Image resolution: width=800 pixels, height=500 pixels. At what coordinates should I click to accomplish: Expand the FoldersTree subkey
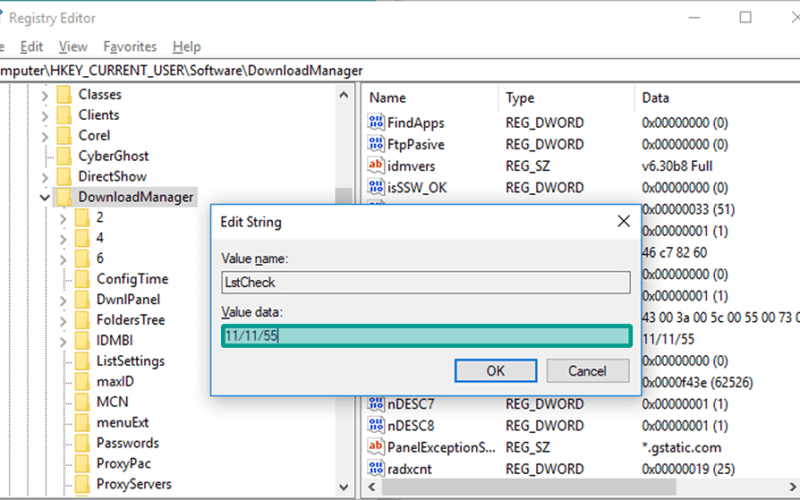pos(63,321)
